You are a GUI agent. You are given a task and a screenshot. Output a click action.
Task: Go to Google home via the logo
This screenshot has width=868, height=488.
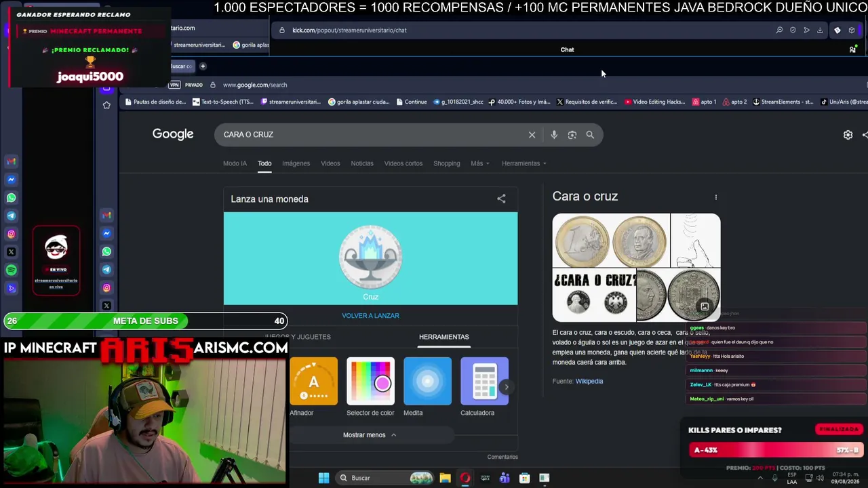coord(173,134)
